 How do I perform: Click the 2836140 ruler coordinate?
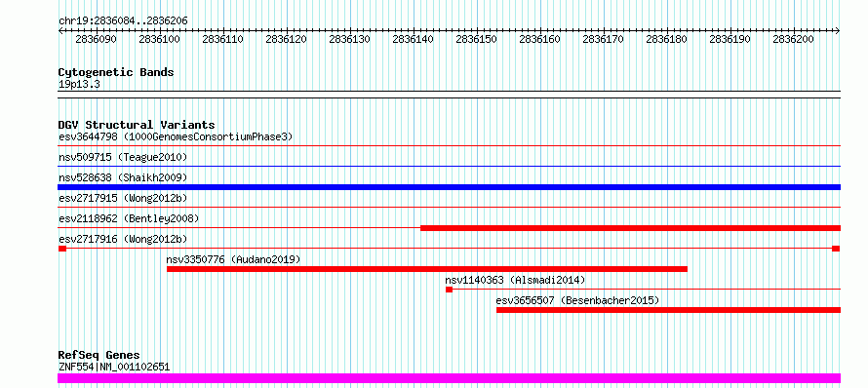point(413,39)
